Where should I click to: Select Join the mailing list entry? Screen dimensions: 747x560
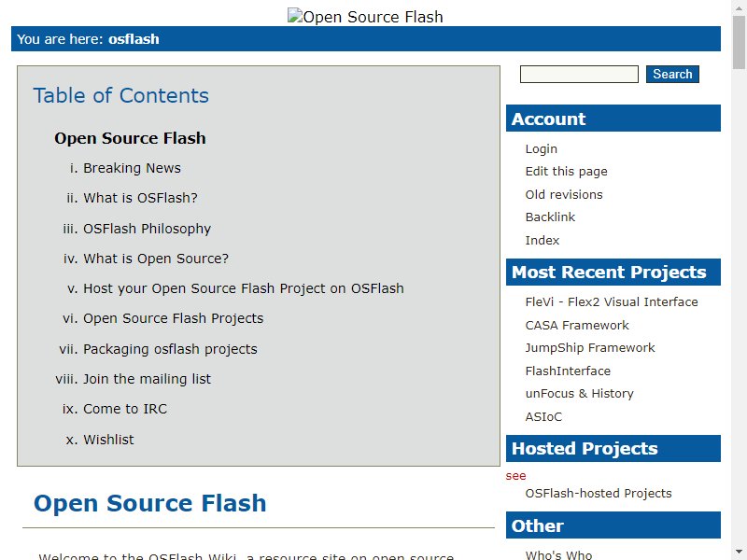tap(147, 379)
